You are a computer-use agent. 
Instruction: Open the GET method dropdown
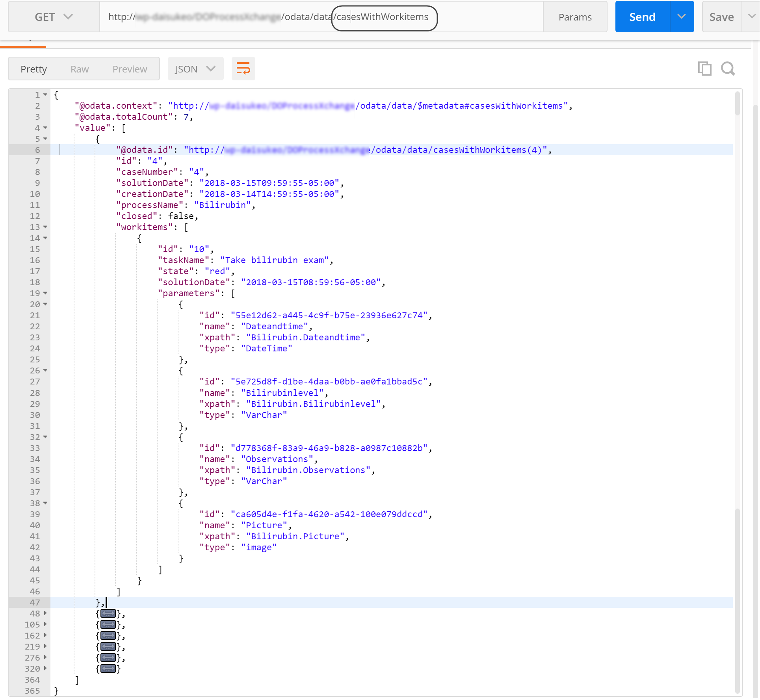(x=54, y=17)
